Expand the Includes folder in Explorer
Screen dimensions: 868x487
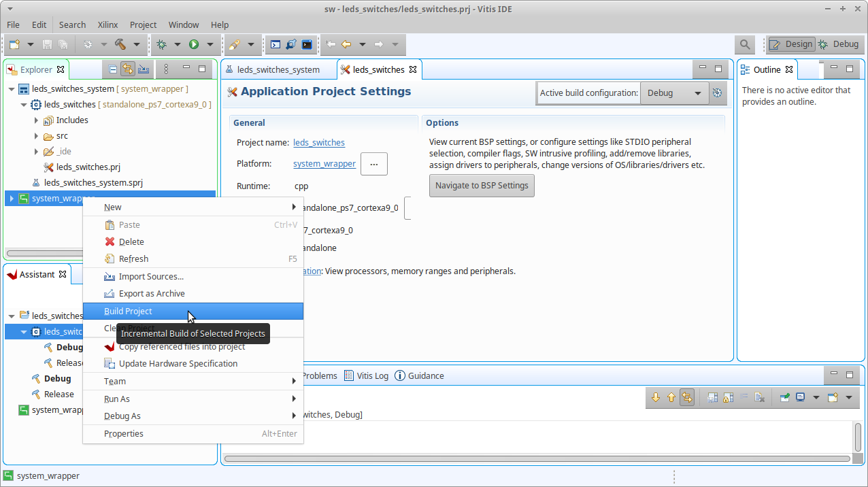click(37, 120)
